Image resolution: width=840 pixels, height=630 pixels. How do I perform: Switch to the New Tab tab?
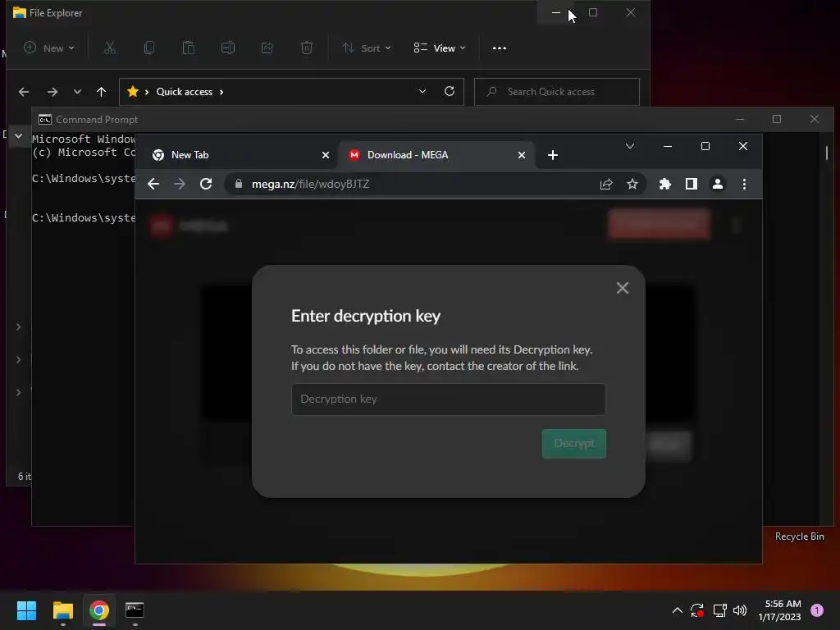(240, 155)
